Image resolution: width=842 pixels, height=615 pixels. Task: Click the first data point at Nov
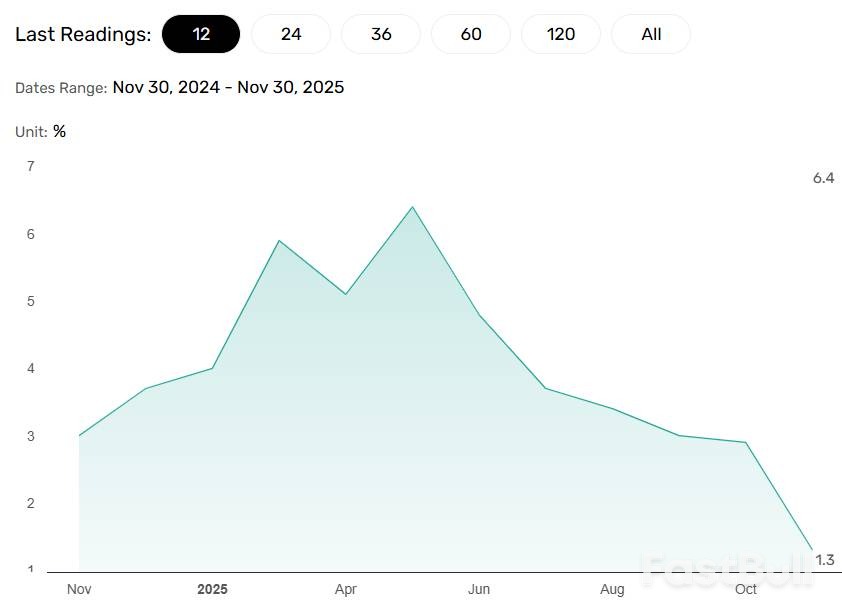tap(79, 436)
